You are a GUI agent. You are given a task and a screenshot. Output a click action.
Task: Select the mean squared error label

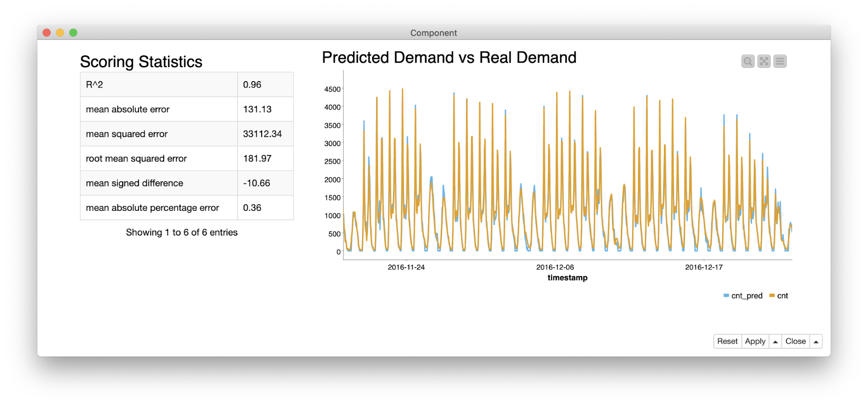click(x=127, y=134)
